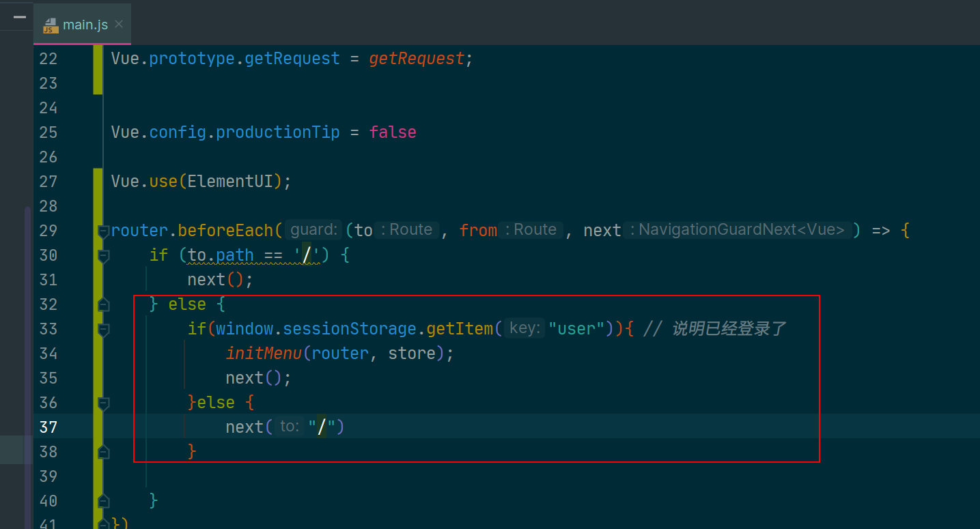Click the fold end marker on line 38
The image size is (980, 529).
pos(104,452)
